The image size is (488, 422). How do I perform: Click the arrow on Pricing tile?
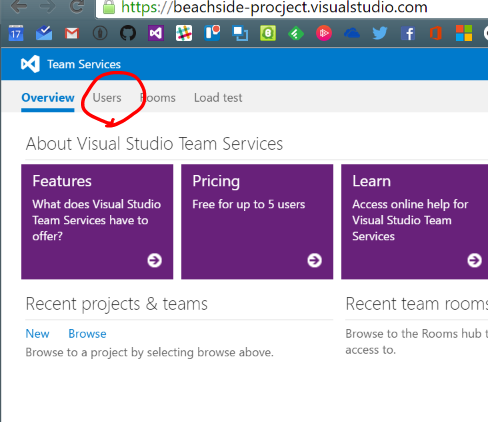(315, 260)
